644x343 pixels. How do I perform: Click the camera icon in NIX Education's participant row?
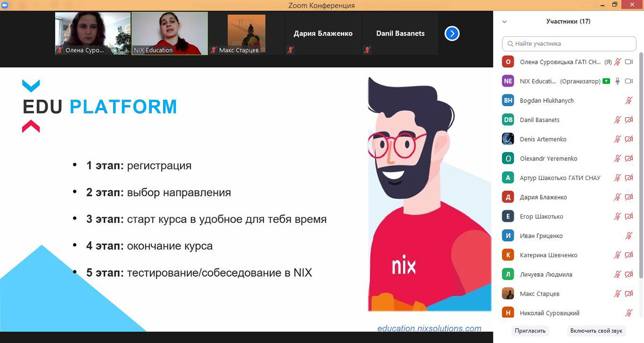[629, 81]
